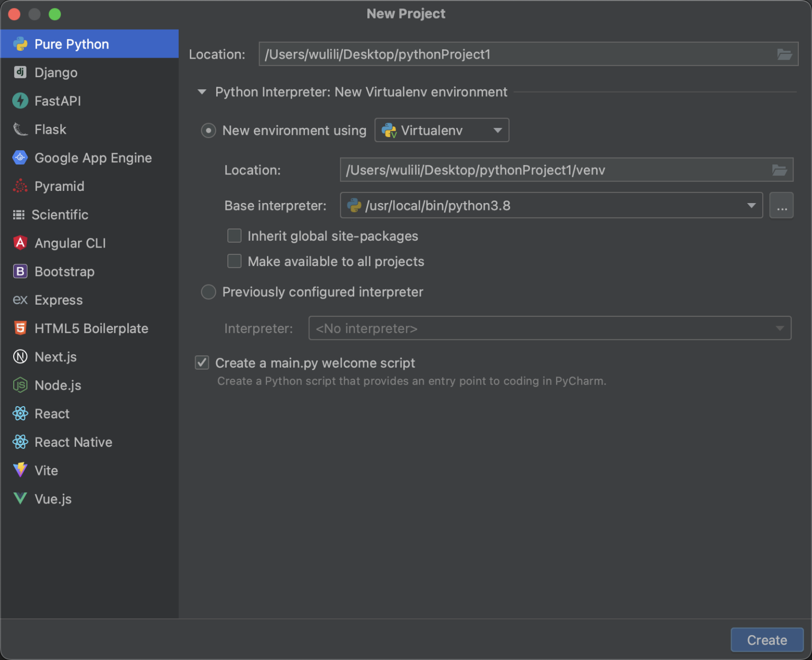Open the Virtualenv environment type dropdown
Screen dimensions: 812x660
click(x=442, y=130)
